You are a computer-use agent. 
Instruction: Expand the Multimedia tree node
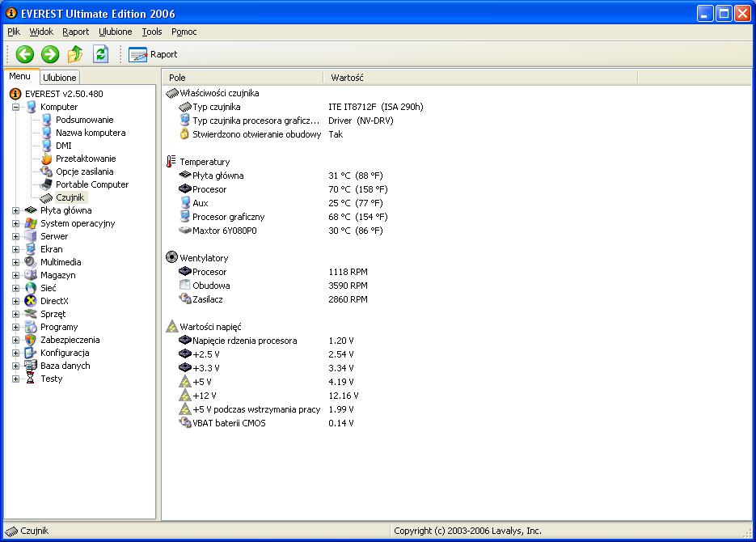[x=16, y=262]
